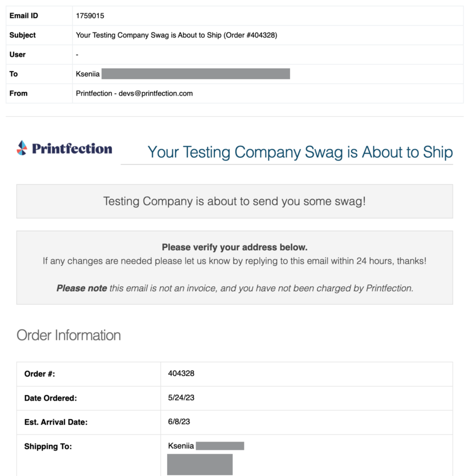Viewport: 472px width, 476px height.
Task: Click the redacted recipient email bar
Action: (x=196, y=74)
